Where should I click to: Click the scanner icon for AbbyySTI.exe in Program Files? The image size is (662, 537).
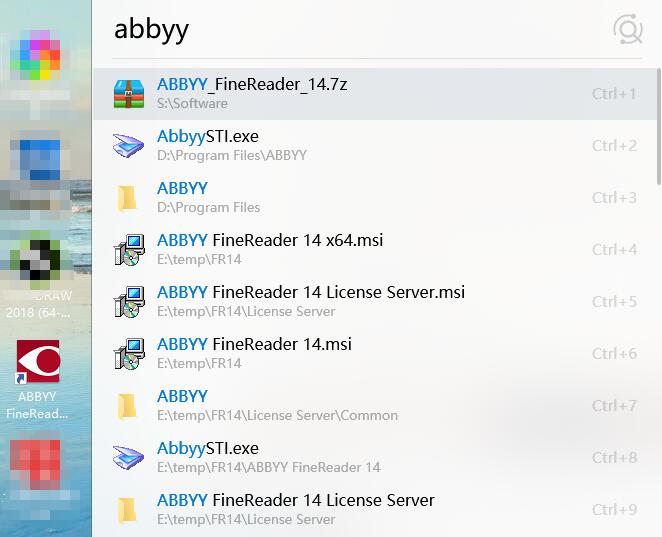point(128,146)
